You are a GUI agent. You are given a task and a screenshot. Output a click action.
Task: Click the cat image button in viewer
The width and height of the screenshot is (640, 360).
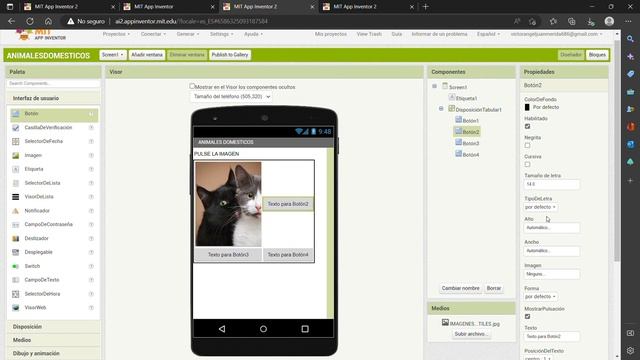coord(228,204)
